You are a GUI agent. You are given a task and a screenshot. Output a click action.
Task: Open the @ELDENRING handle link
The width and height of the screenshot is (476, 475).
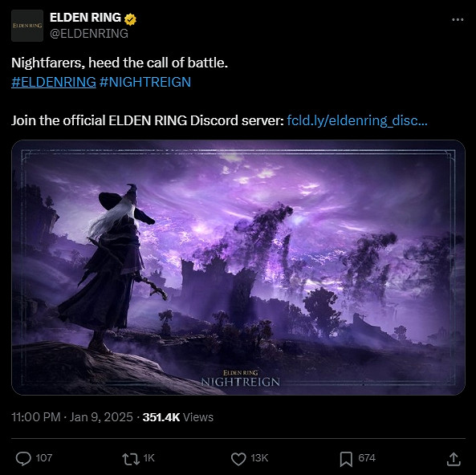(x=89, y=34)
